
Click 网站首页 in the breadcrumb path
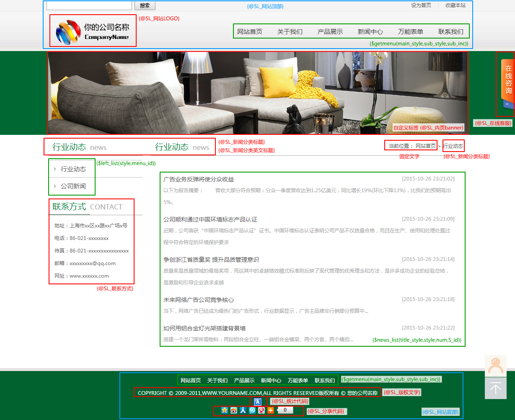point(425,146)
